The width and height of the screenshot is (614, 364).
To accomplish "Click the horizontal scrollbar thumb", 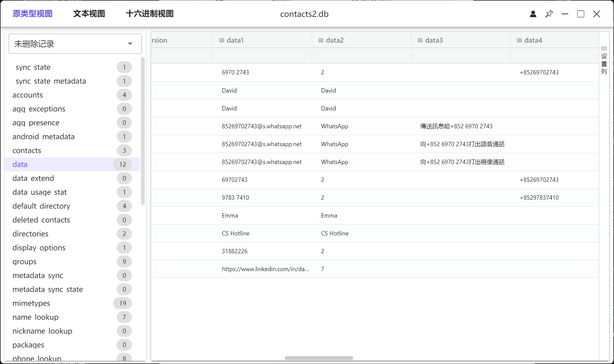I will (319, 358).
